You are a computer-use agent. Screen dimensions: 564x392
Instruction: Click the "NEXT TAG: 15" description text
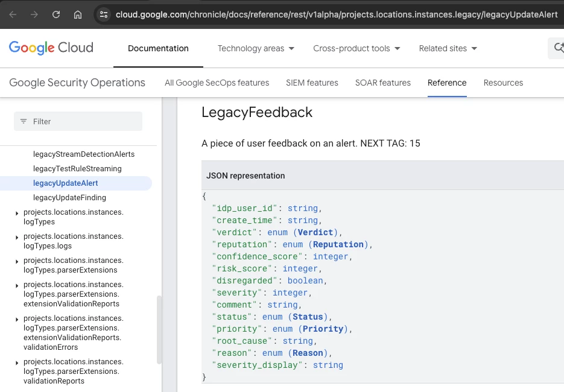tap(390, 144)
